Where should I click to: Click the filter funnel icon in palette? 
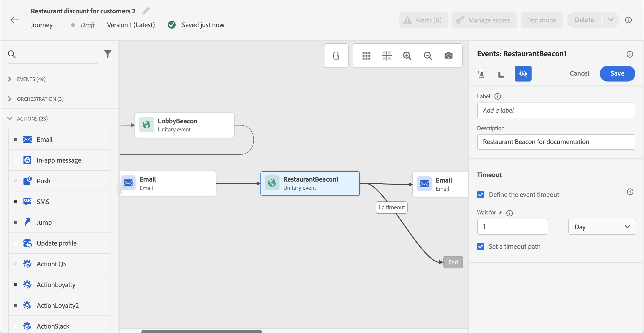(x=107, y=54)
